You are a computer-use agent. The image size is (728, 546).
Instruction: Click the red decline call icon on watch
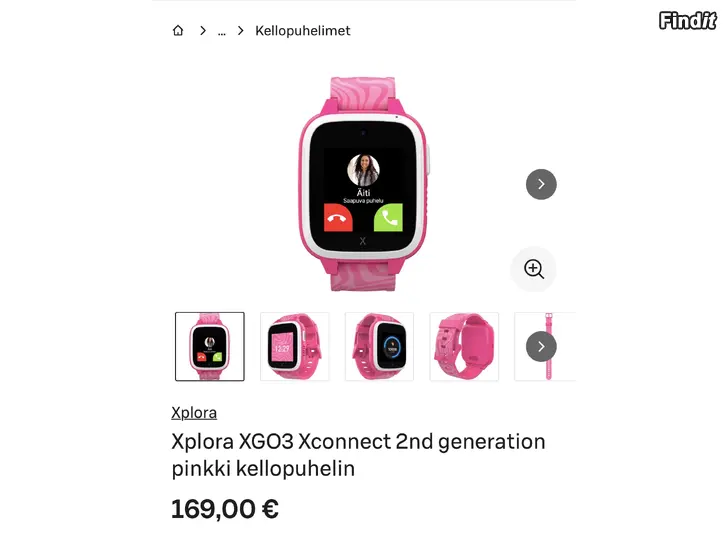coord(338,217)
